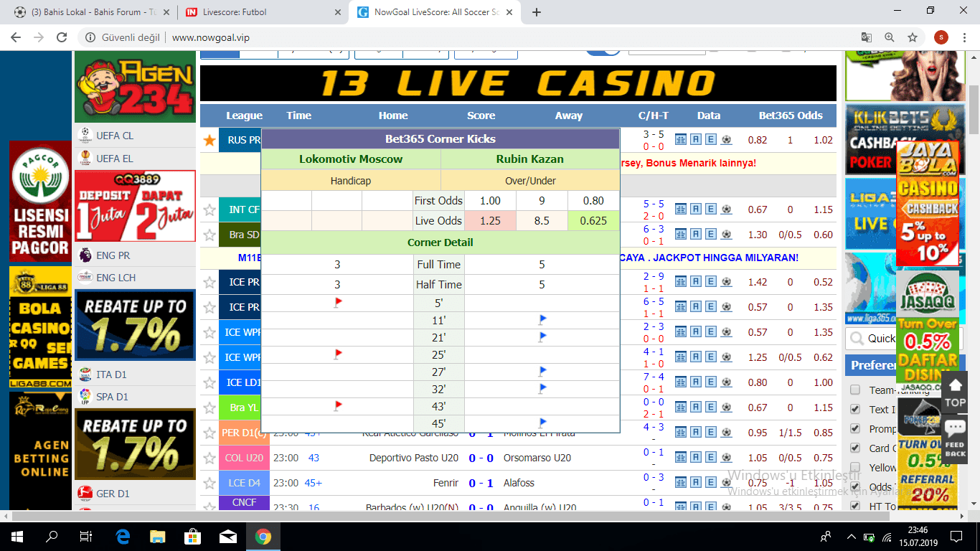Viewport: 980px width, 551px height.
Task: Click the A data icon in Bra SD row
Action: (696, 235)
